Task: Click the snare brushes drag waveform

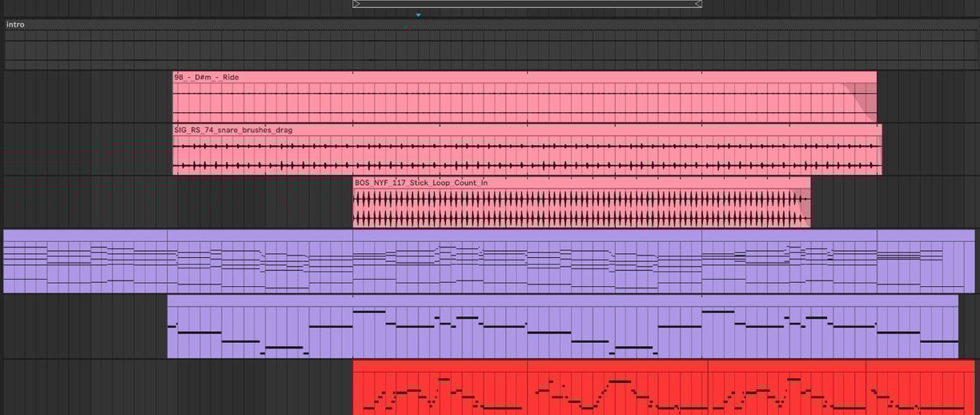Action: click(527, 155)
